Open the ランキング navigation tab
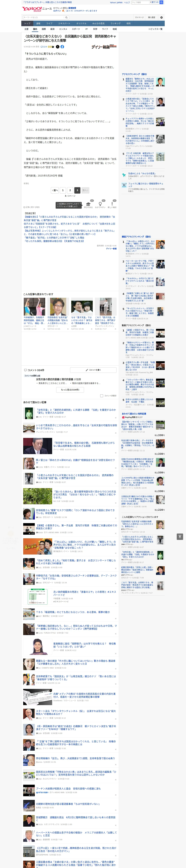Image resolution: width=186 pixels, height=868 pixels. (115, 24)
